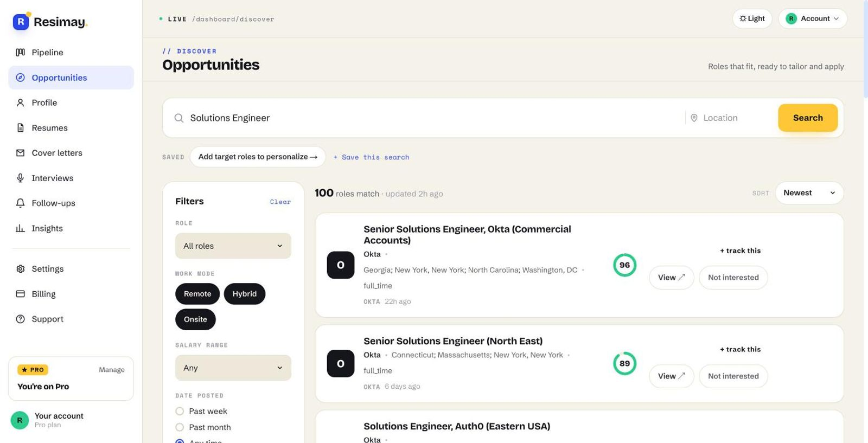Click the Cover letters envelope icon
The width and height of the screenshot is (868, 443).
[x=21, y=153]
